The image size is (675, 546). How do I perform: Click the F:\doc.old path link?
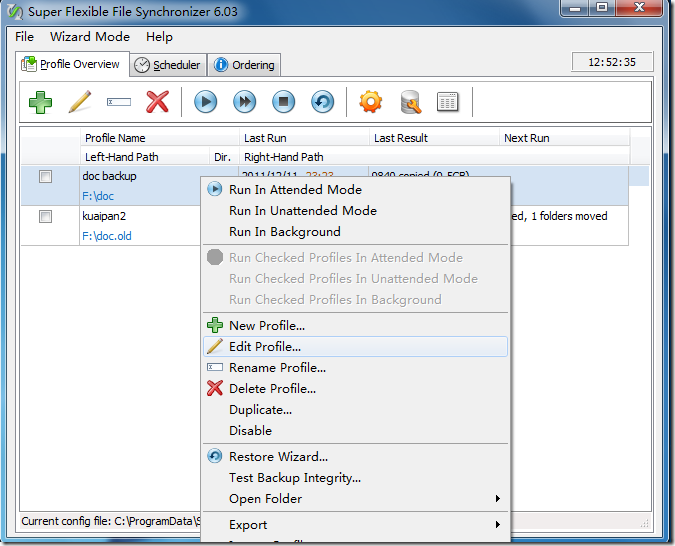point(107,236)
